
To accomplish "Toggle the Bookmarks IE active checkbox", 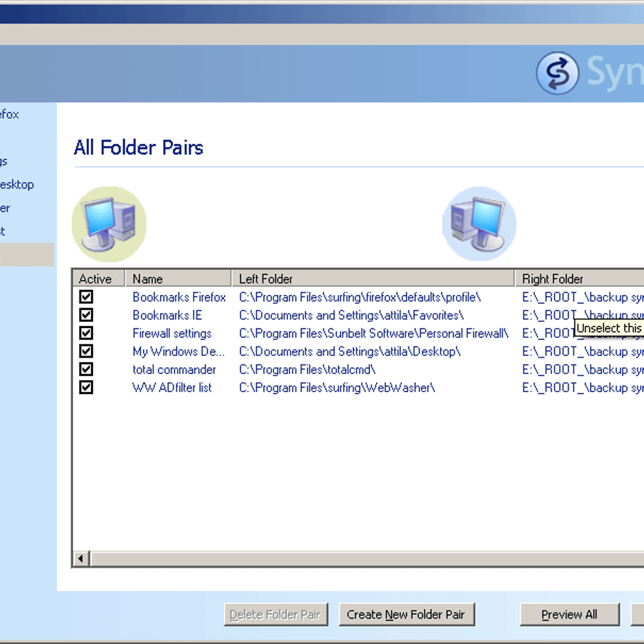I will [86, 315].
